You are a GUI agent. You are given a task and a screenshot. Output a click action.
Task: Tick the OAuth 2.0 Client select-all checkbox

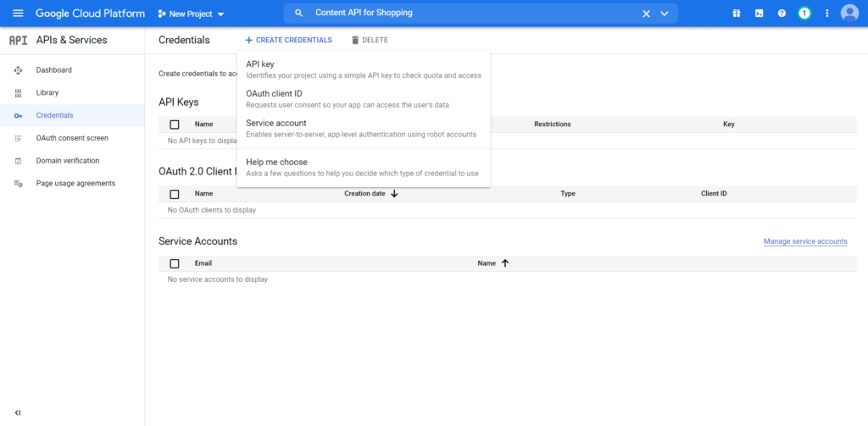coord(175,194)
